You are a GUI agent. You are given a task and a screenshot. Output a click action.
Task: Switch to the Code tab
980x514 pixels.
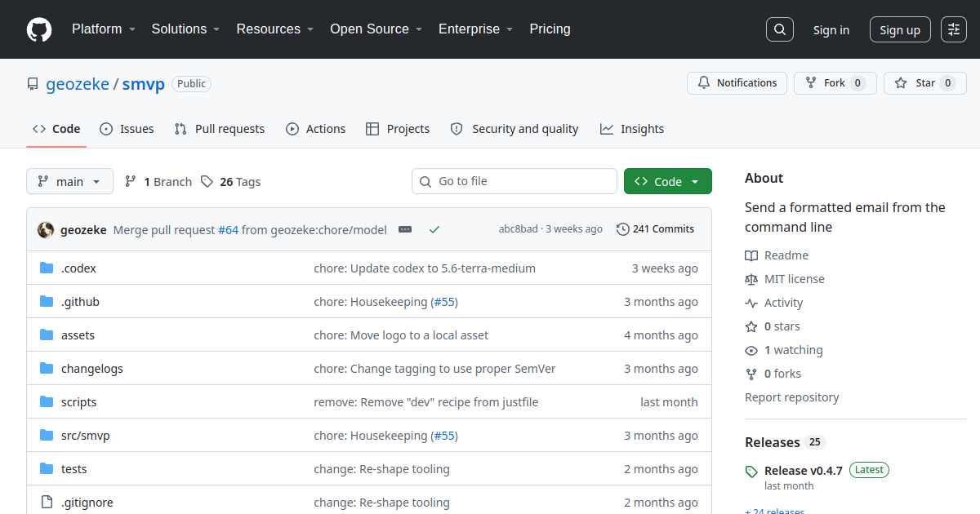click(x=56, y=129)
